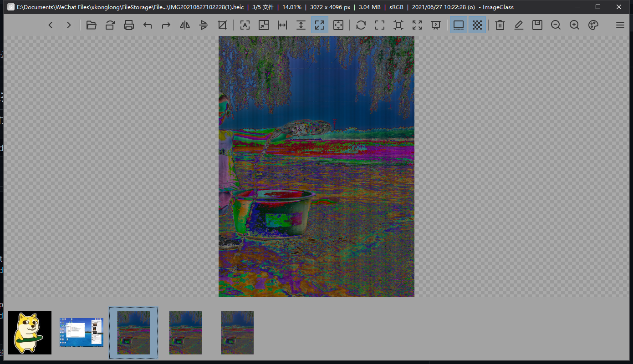The image size is (633, 364).
Task: Toggle the frameless window icon
Action: coord(398,25)
